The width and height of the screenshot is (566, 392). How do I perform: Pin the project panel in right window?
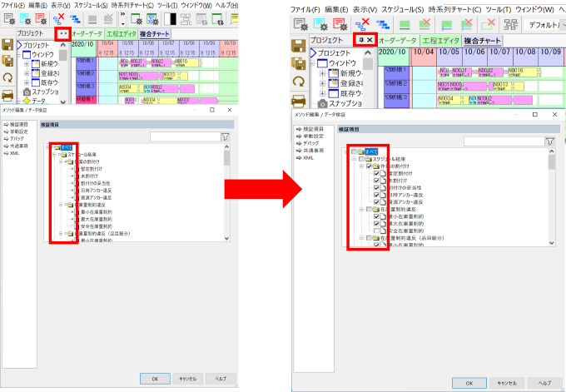click(x=360, y=40)
